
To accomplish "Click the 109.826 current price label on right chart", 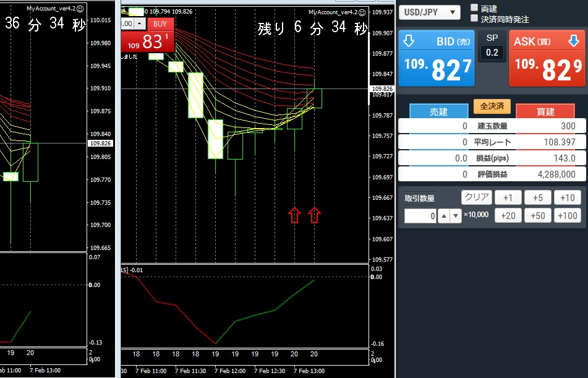I will click(x=383, y=89).
